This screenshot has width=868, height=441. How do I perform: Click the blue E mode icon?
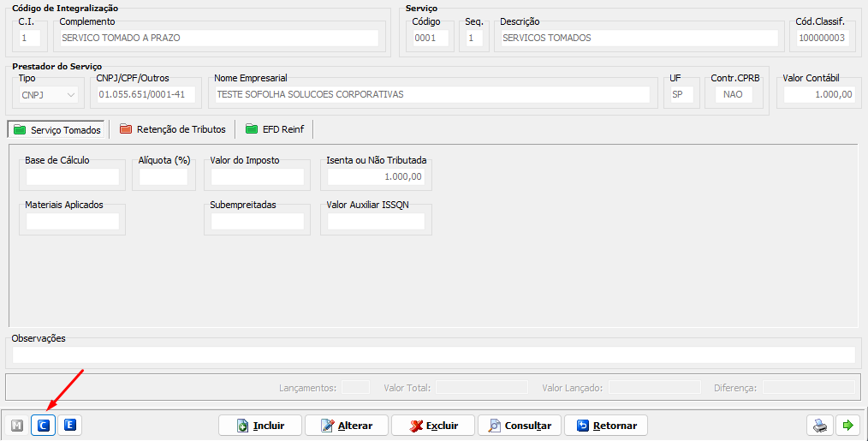click(70, 425)
